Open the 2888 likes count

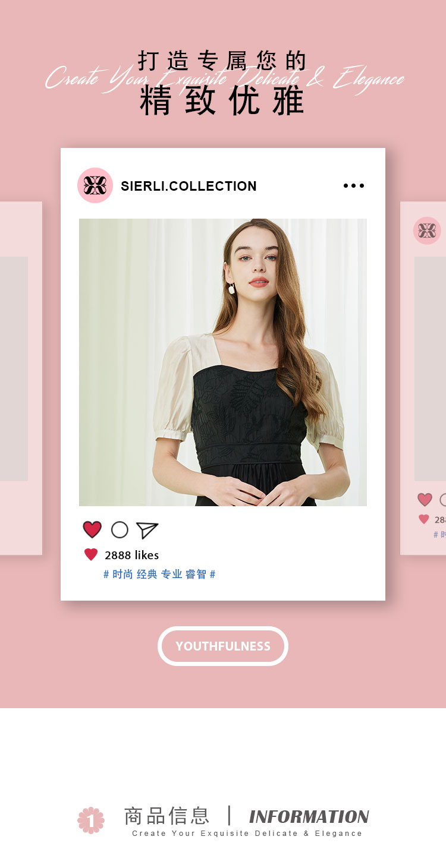coord(132,555)
